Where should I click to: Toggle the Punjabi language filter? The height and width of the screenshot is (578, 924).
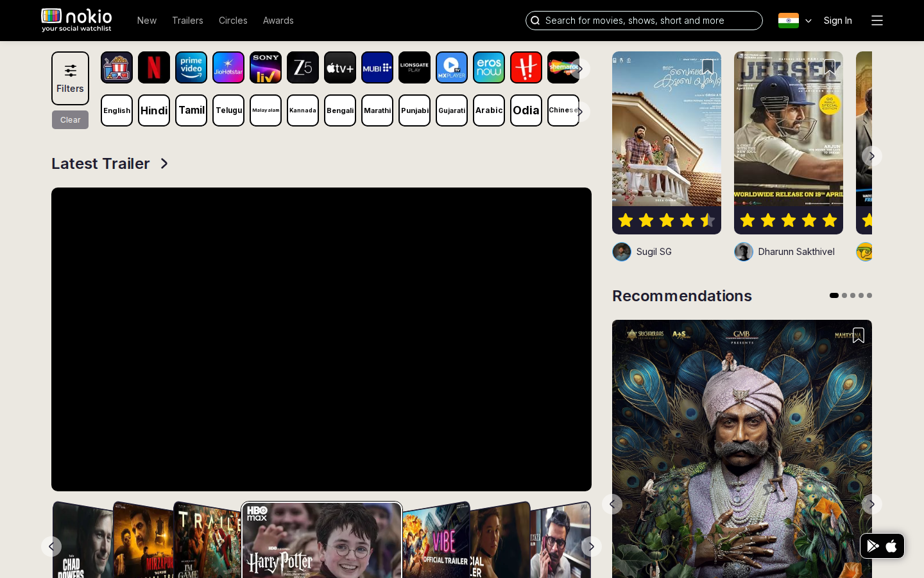click(415, 110)
